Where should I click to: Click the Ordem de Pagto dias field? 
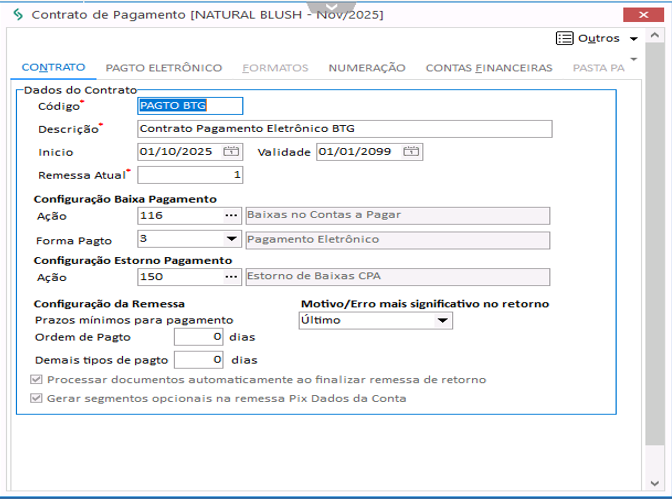[x=198, y=337]
